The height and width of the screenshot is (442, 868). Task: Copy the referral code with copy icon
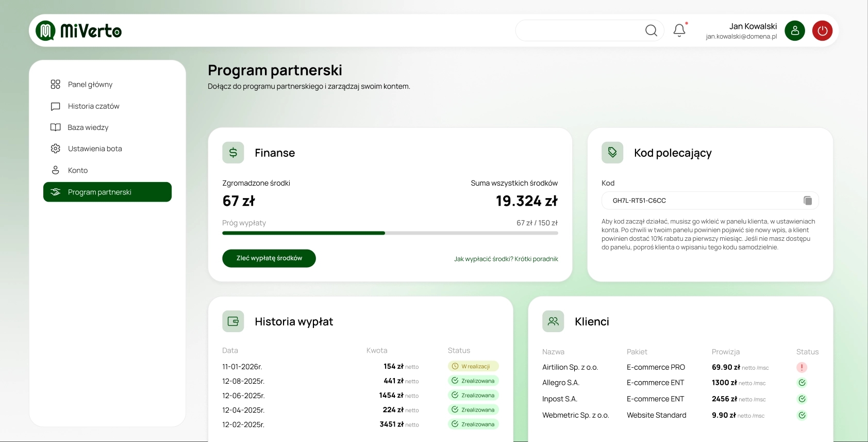pos(808,201)
